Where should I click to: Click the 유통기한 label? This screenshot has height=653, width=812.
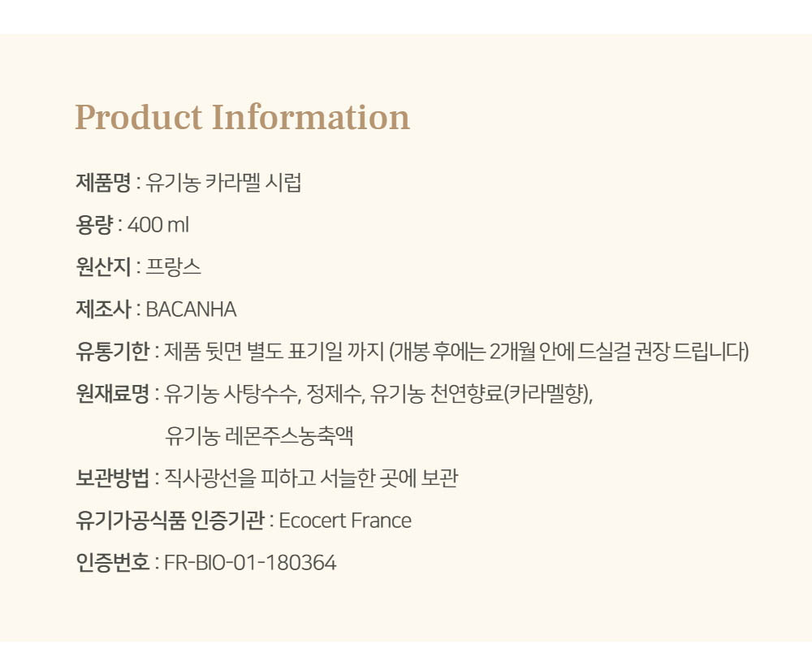pyautogui.click(x=112, y=351)
